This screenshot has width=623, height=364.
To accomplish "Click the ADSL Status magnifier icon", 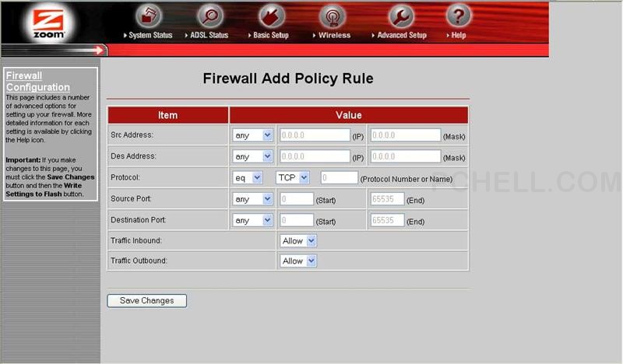I will [209, 16].
